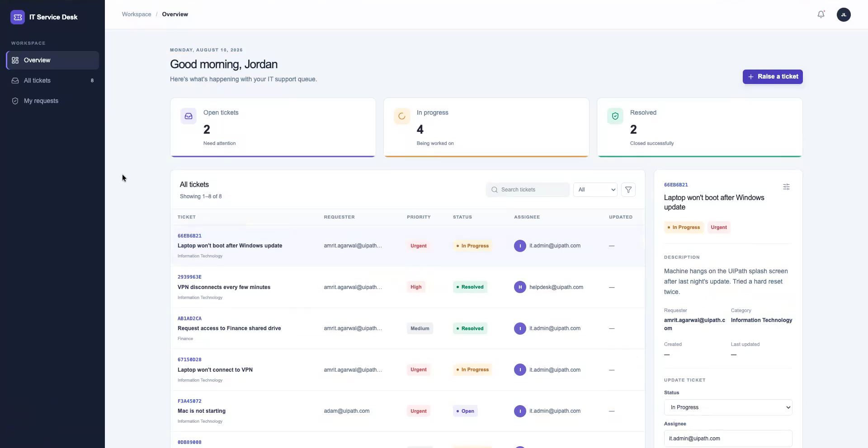This screenshot has height=448, width=868.
Task: Click VPN disconnects every few minutes title
Action: [224, 287]
